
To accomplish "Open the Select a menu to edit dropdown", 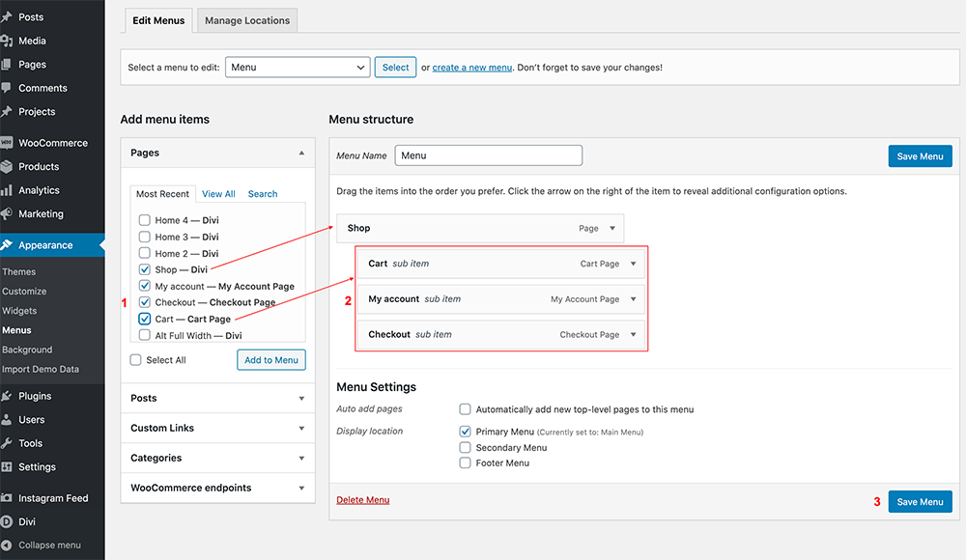I will coord(298,68).
